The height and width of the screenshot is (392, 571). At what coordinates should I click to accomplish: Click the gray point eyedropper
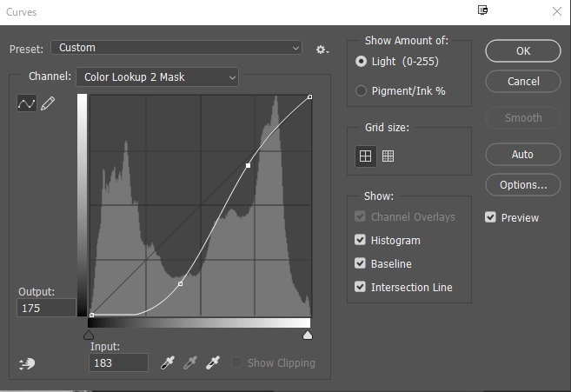pos(190,362)
